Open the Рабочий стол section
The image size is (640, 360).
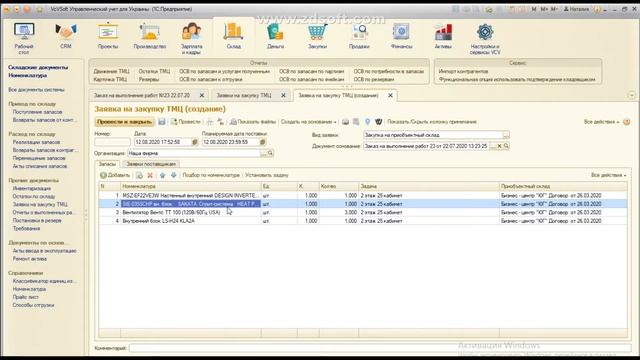pos(24,38)
